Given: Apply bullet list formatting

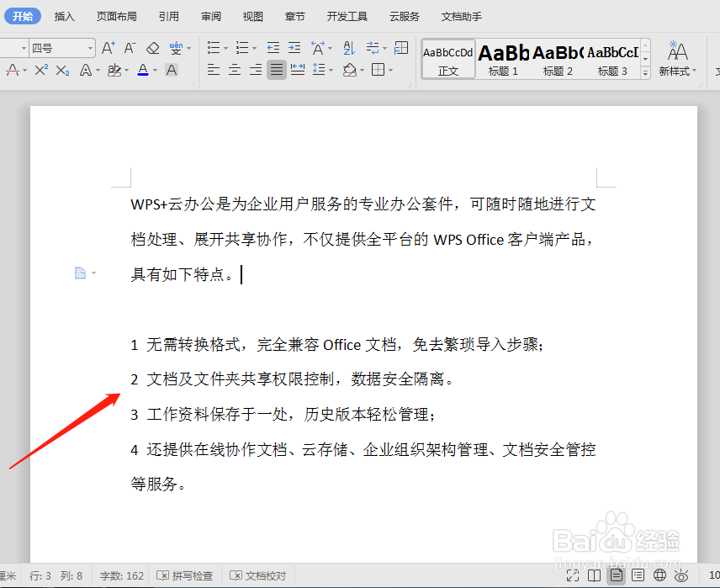Looking at the screenshot, I should point(214,48).
